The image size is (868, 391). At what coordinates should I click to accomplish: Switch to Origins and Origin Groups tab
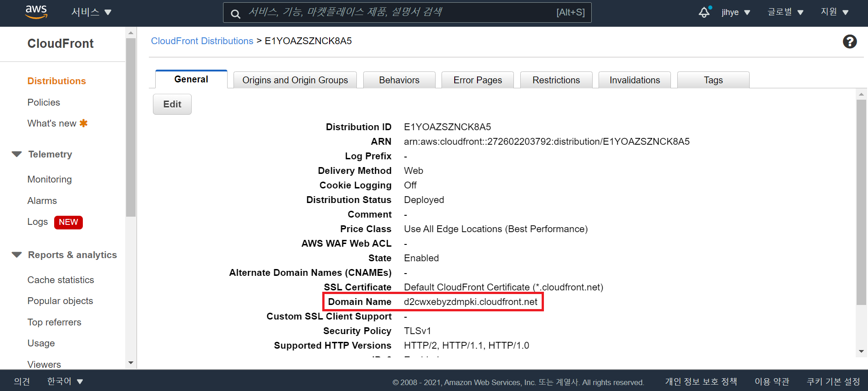[x=295, y=80]
